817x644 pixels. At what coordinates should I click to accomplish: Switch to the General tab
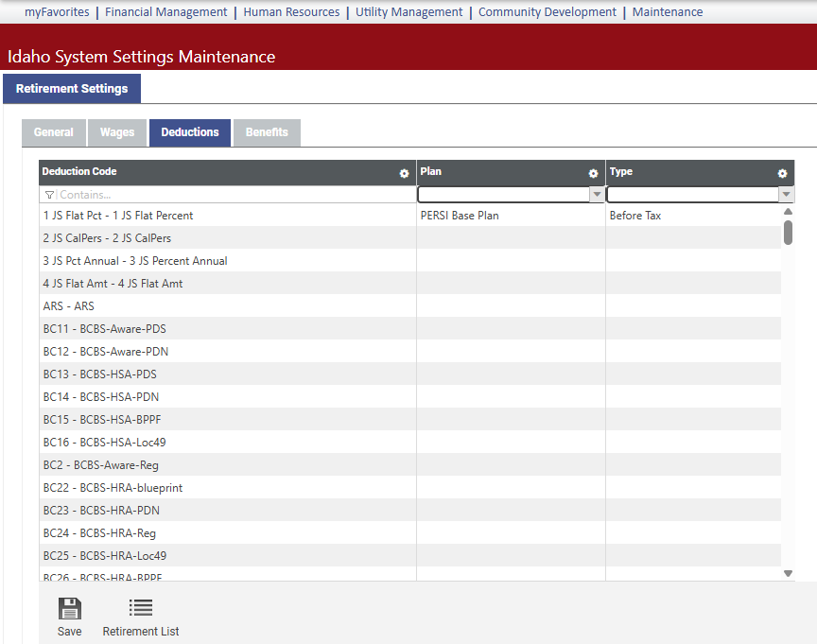point(54,132)
